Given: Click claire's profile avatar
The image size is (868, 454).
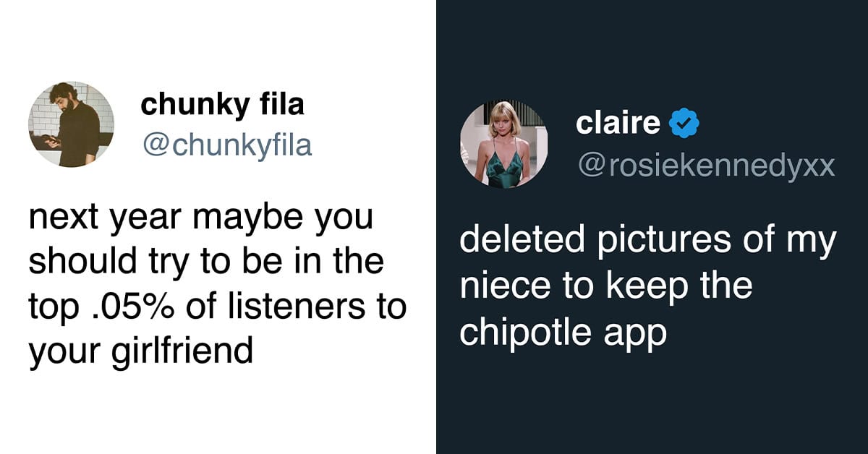Looking at the screenshot, I should coord(503,145).
